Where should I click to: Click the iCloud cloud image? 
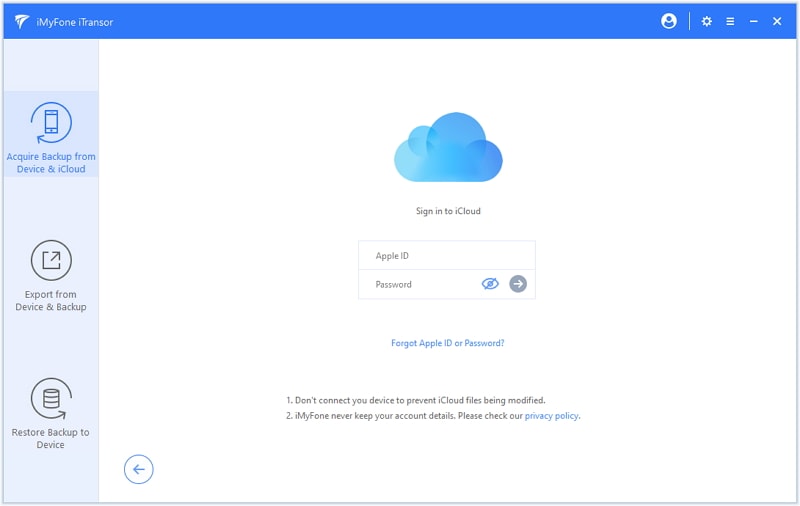click(x=448, y=147)
